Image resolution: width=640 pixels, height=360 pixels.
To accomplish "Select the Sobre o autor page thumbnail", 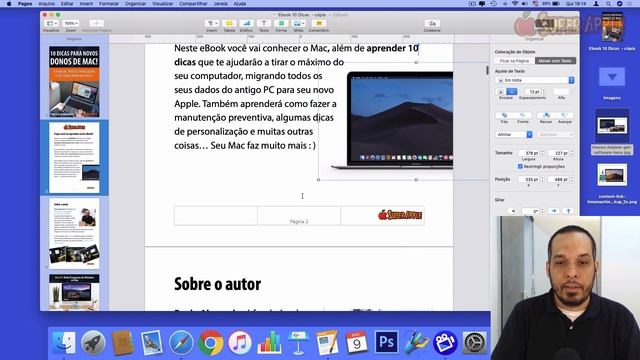I will coord(74,233).
